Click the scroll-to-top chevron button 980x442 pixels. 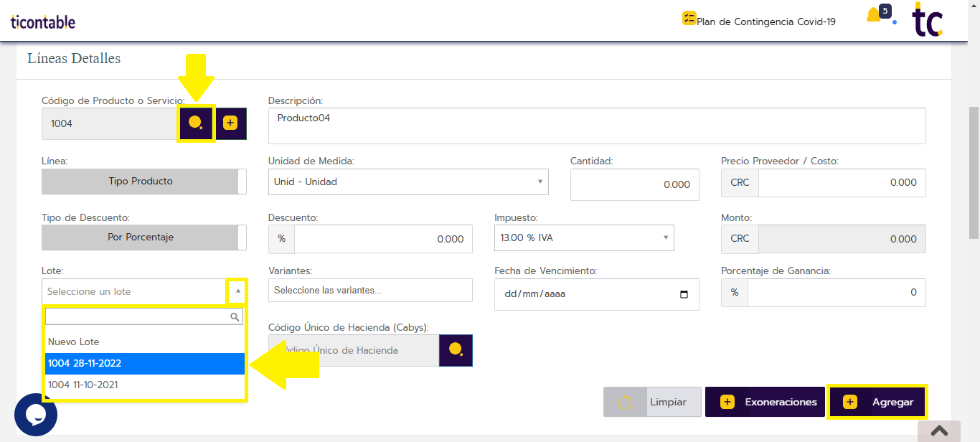coord(938,431)
